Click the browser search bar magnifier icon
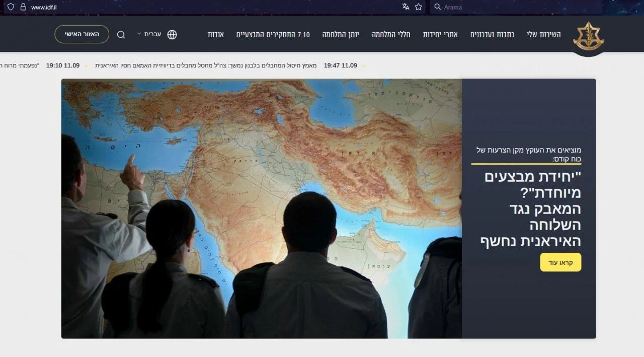The height and width of the screenshot is (357, 644). (437, 7)
